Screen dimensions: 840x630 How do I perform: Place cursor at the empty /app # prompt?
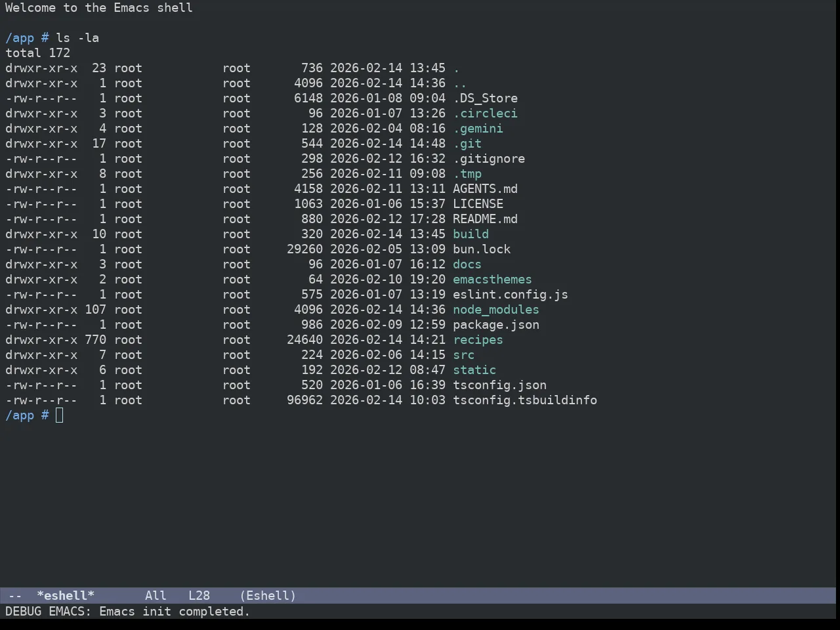[x=59, y=415]
